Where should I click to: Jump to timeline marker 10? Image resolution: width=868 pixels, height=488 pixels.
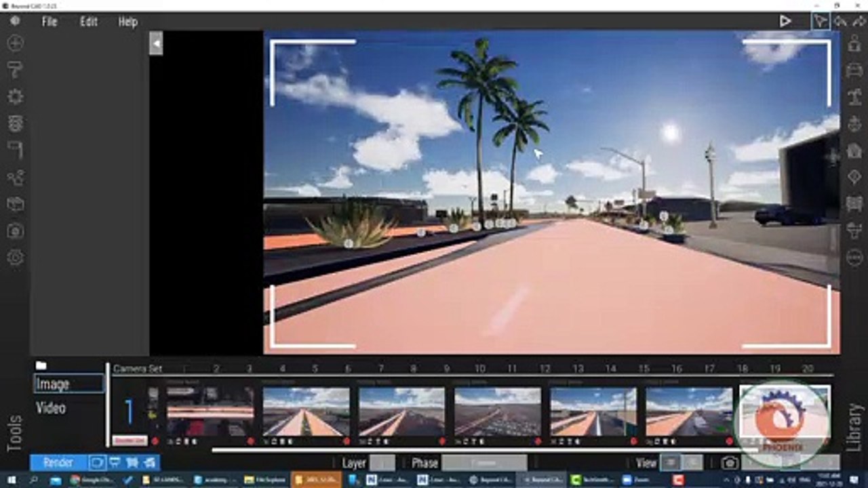(x=479, y=369)
